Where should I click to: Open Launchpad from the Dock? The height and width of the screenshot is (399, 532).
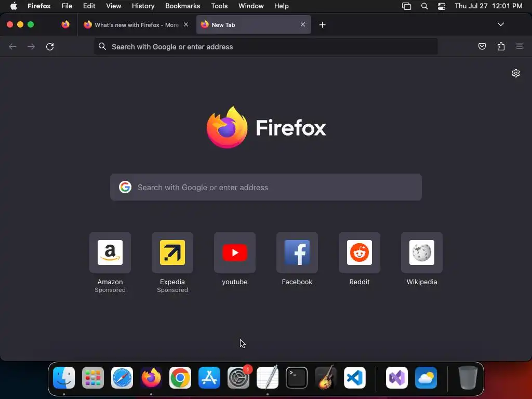pos(93,377)
